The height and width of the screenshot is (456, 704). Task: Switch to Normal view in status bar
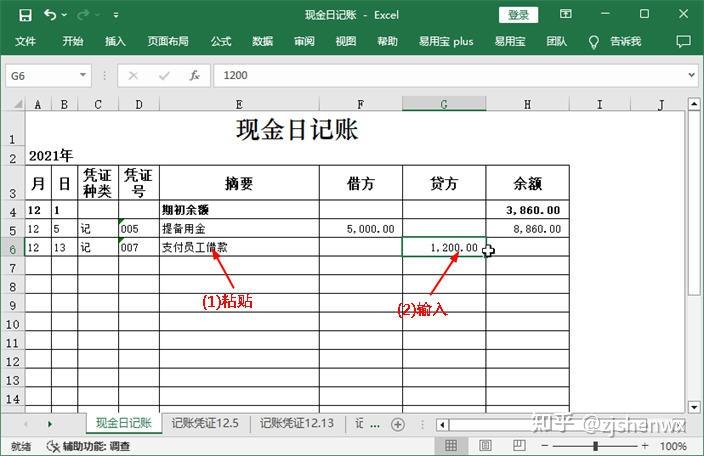click(x=452, y=446)
